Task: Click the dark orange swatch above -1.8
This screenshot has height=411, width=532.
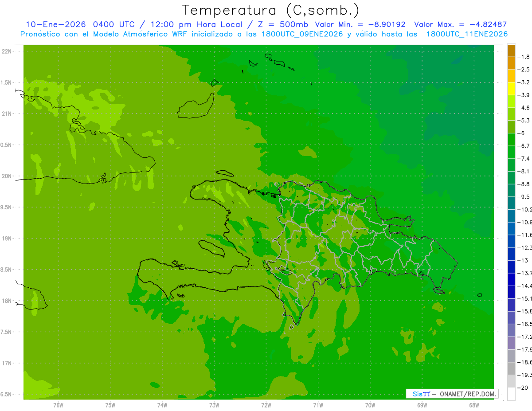Action: [x=511, y=51]
